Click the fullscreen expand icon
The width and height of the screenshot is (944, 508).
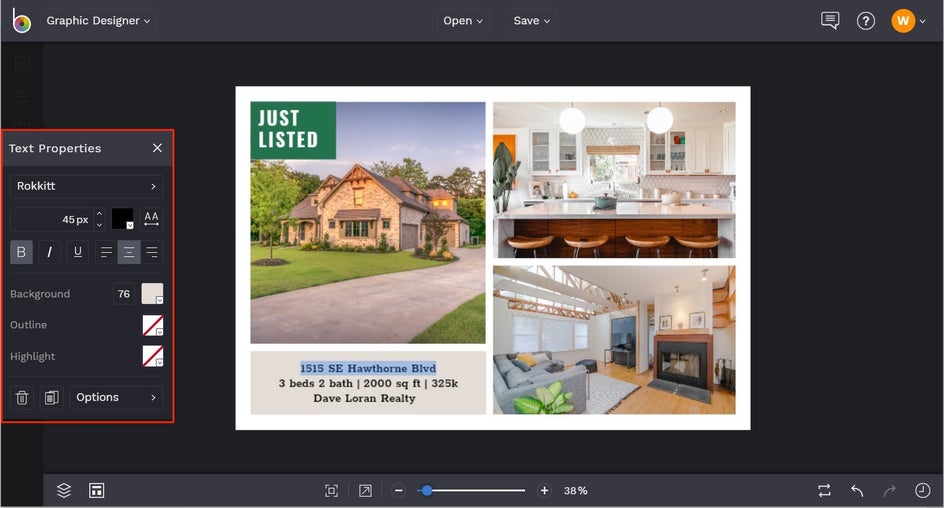365,491
